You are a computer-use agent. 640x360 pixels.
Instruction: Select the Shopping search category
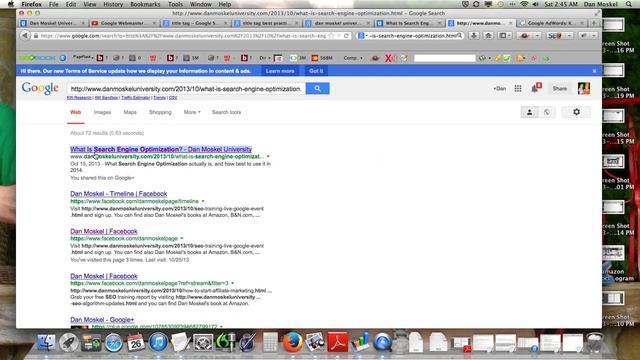(x=160, y=112)
